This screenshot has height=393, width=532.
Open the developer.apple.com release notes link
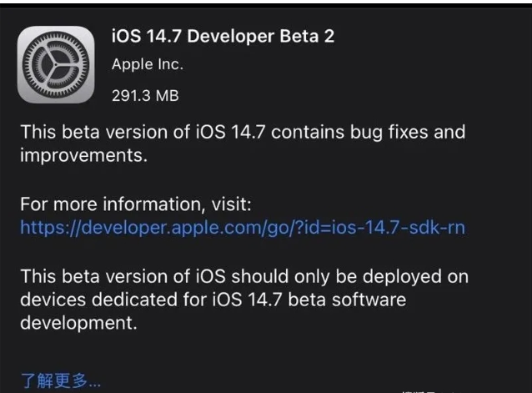coord(242,227)
